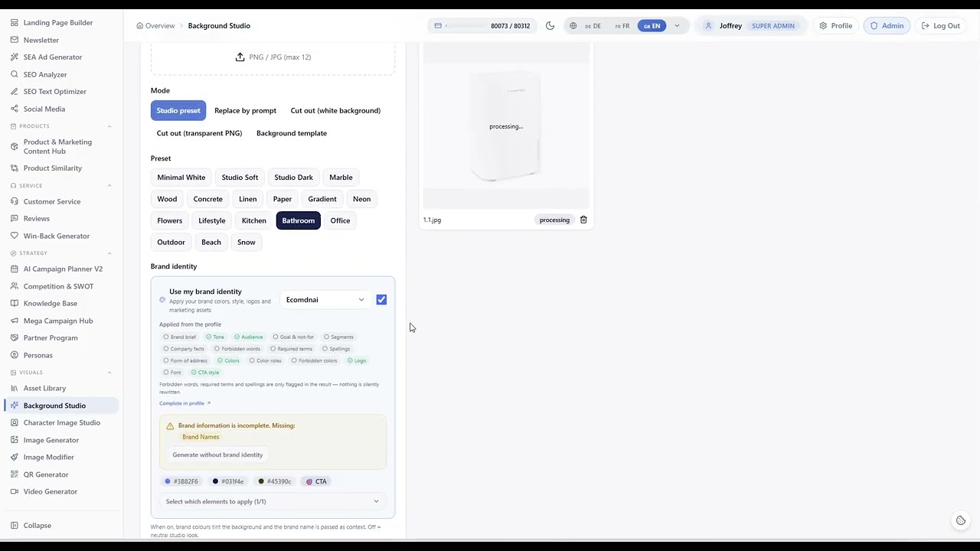Collapse the sidebar
Screen dimensions: 980x551
pyautogui.click(x=37, y=525)
